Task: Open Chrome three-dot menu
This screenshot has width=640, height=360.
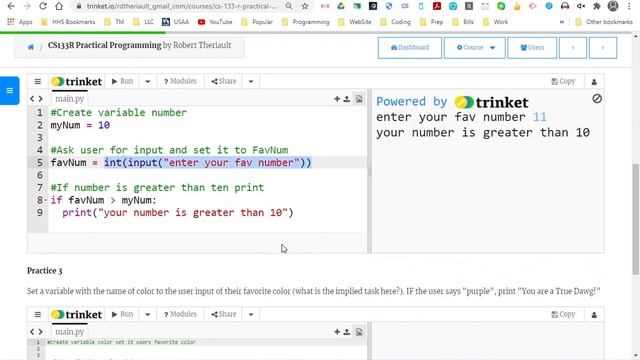Action: pyautogui.click(x=629, y=6)
